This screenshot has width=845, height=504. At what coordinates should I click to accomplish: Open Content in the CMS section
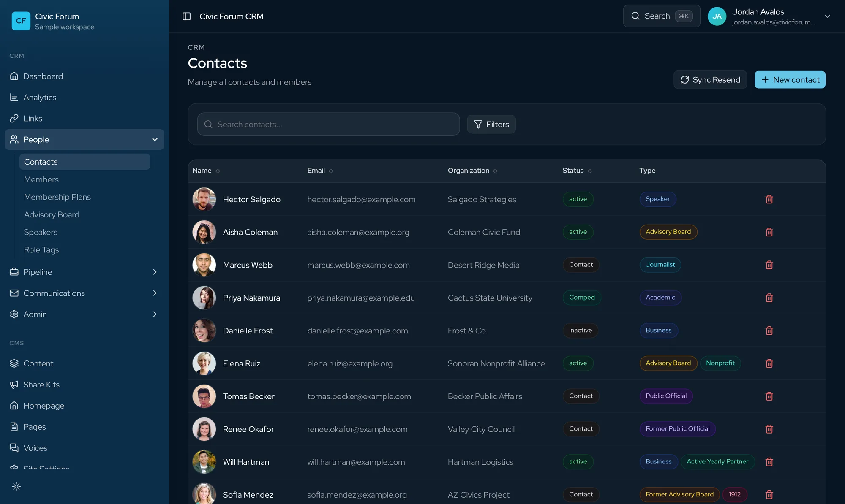(84, 363)
